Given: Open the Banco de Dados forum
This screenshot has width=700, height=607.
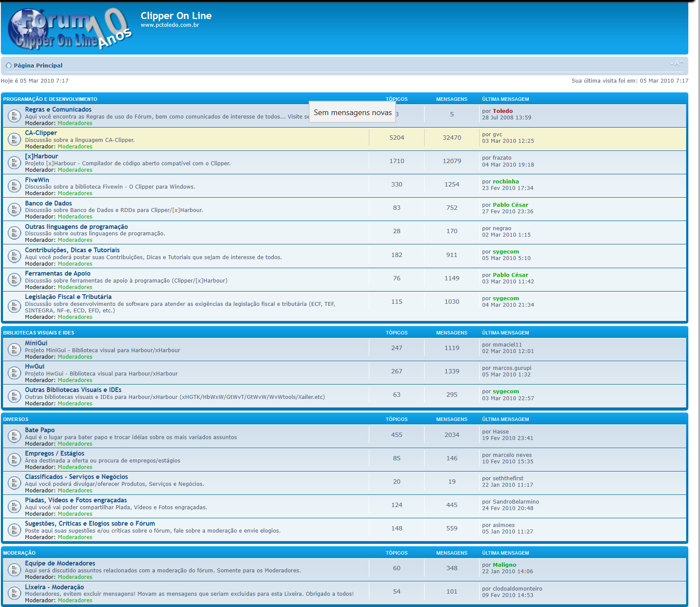Looking at the screenshot, I should [48, 203].
